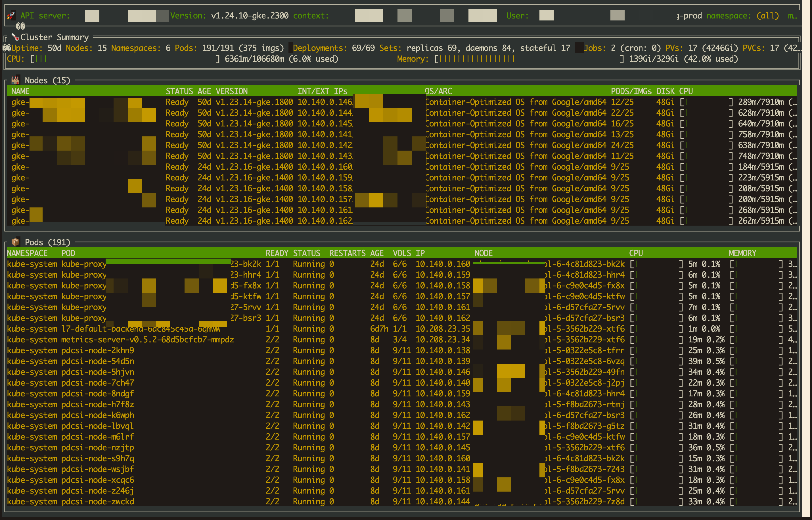Click the rocket icon beside API server
Screen dimensions: 812x520
point(11,15)
